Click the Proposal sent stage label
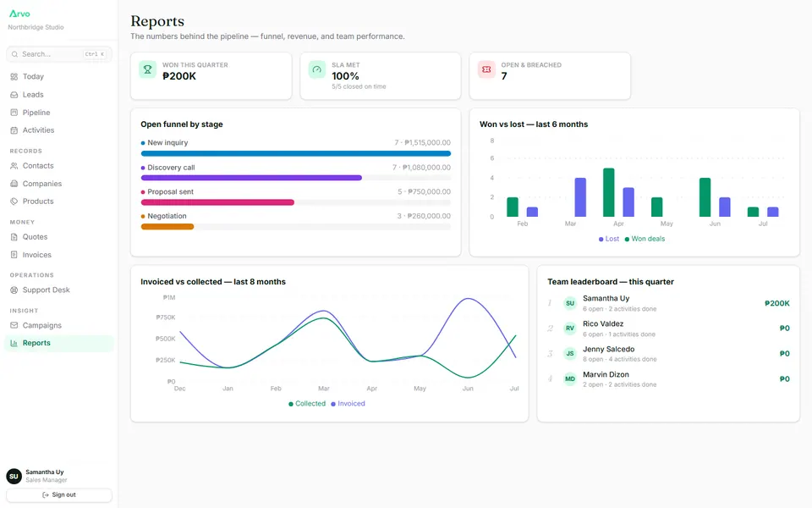Screen dimensions: 812x508 click(170, 192)
